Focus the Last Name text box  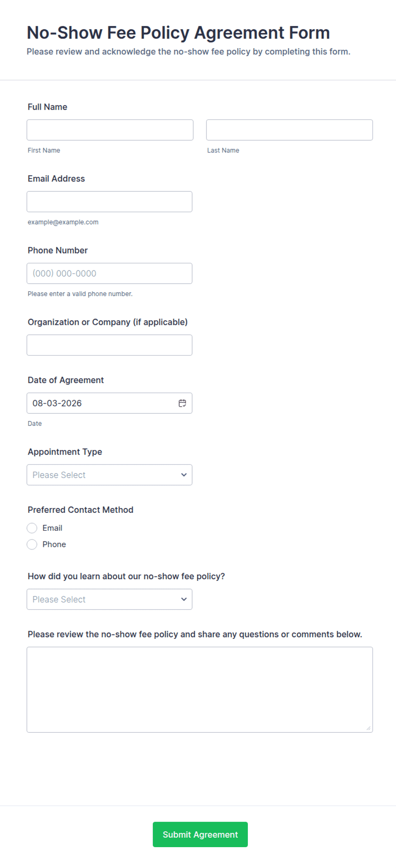point(290,130)
